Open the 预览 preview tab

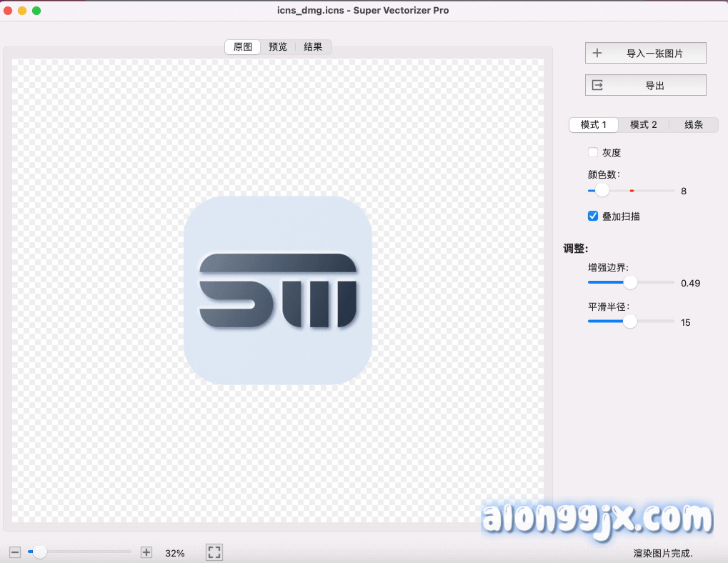coord(278,47)
